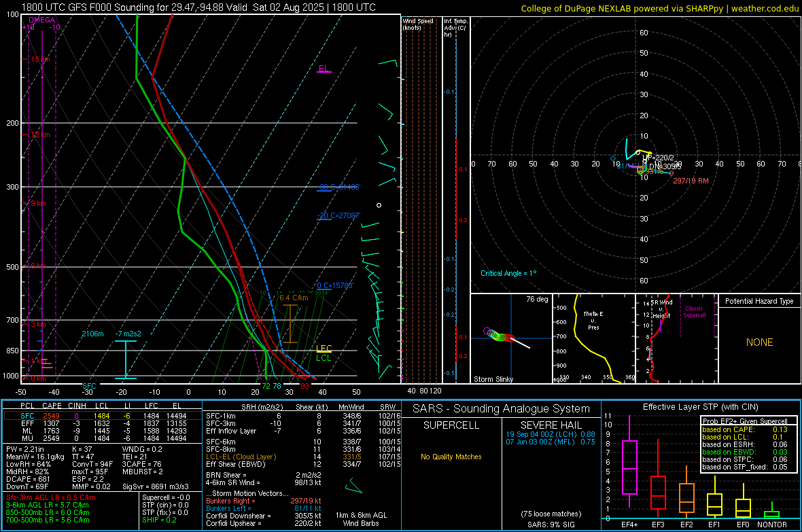Open the SR Wind v. Height inset
This screenshot has height=532, width=802.
point(677,338)
